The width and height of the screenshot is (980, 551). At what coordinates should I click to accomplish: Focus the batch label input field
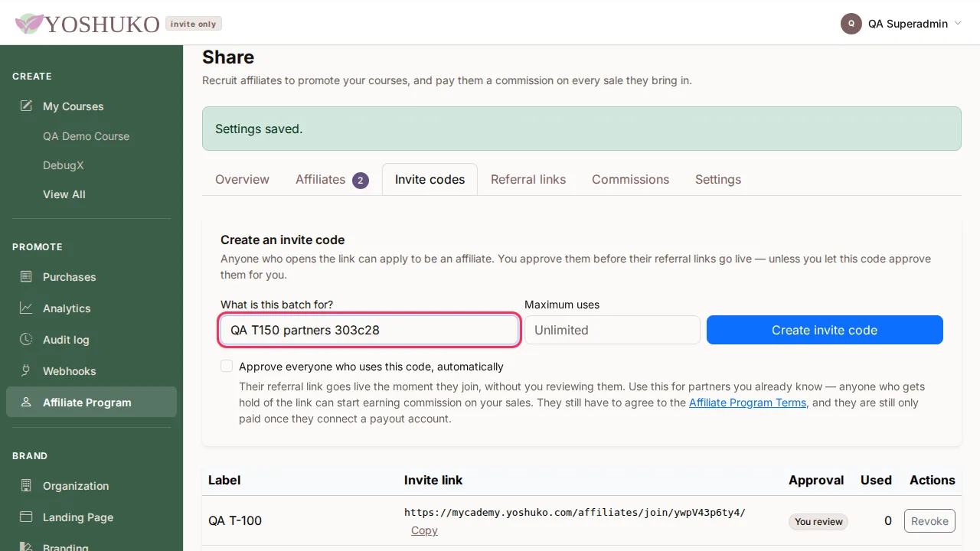(x=369, y=330)
